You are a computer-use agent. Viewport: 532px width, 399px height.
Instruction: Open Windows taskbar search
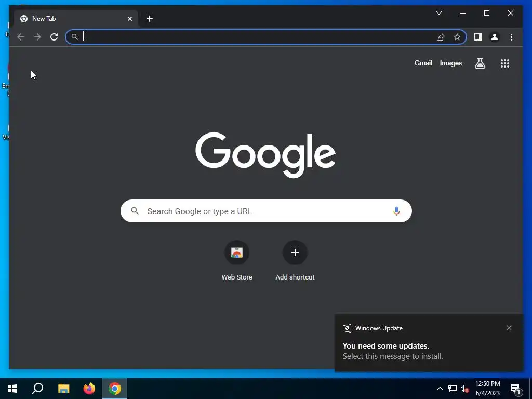[x=37, y=389]
